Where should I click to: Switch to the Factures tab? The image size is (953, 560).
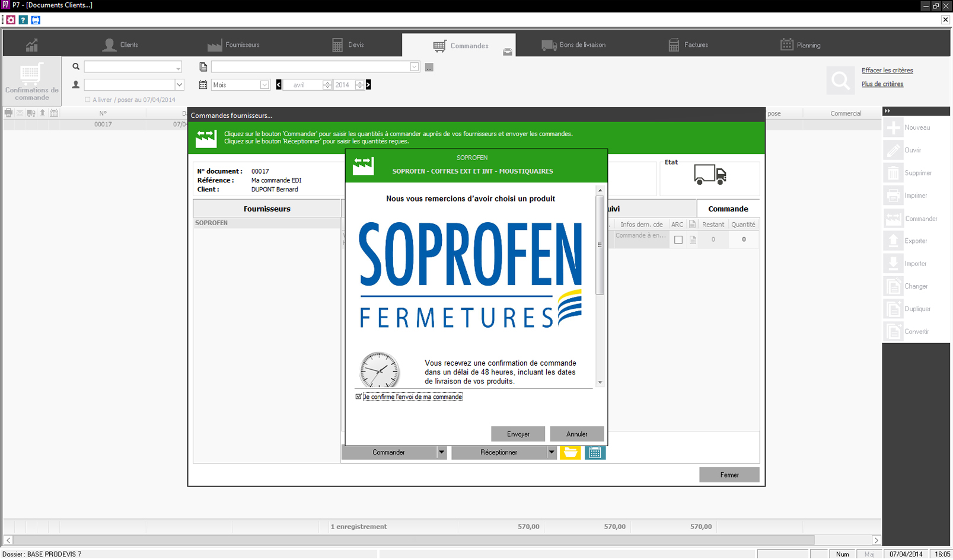[688, 45]
